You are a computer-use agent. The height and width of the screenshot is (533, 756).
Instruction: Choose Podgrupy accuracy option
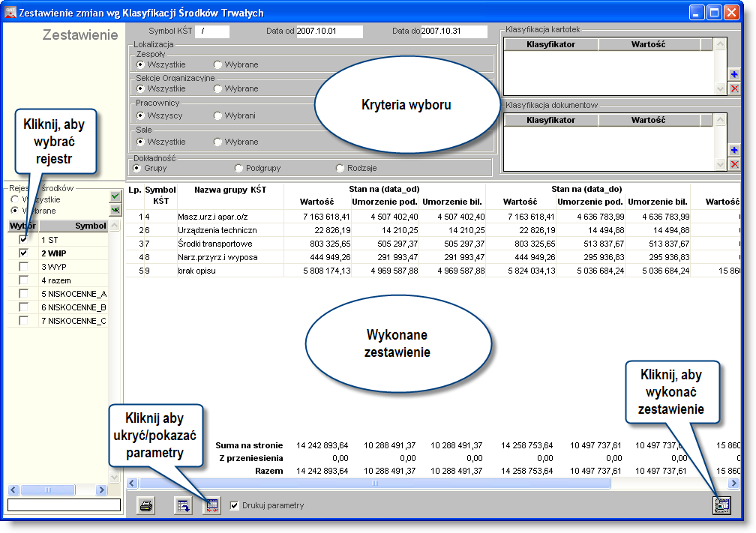pos(238,168)
